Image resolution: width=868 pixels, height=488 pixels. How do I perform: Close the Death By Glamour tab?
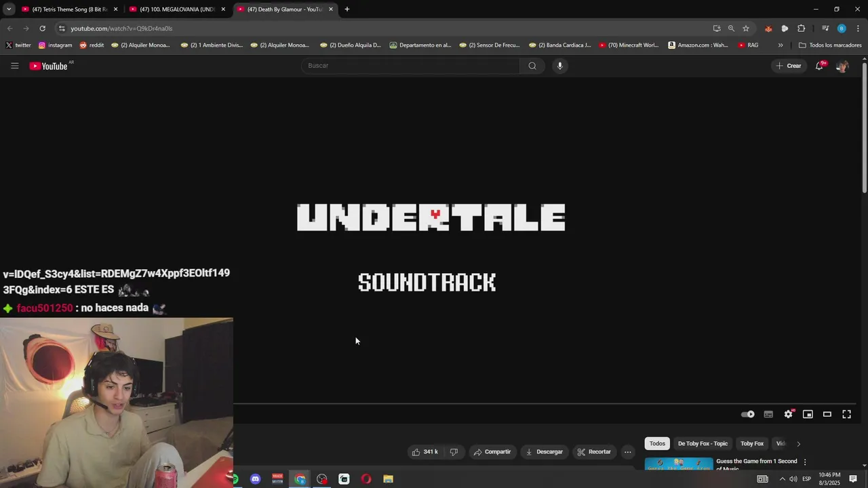pyautogui.click(x=331, y=9)
